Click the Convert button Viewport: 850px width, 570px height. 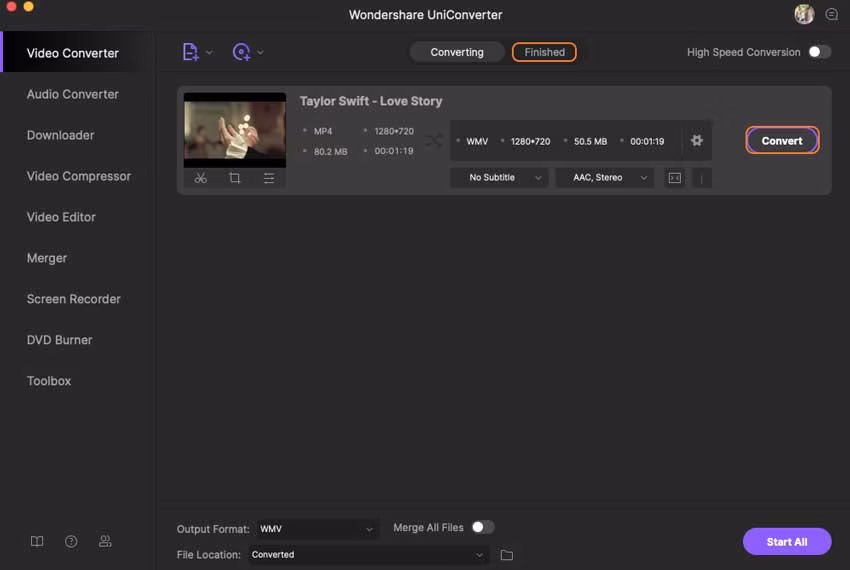click(782, 140)
